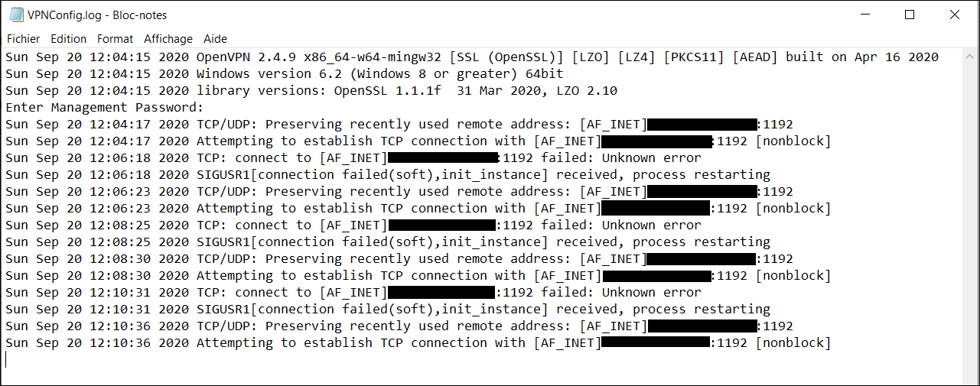980x386 pixels.
Task: Open the Edition menu
Action: [x=69, y=39]
